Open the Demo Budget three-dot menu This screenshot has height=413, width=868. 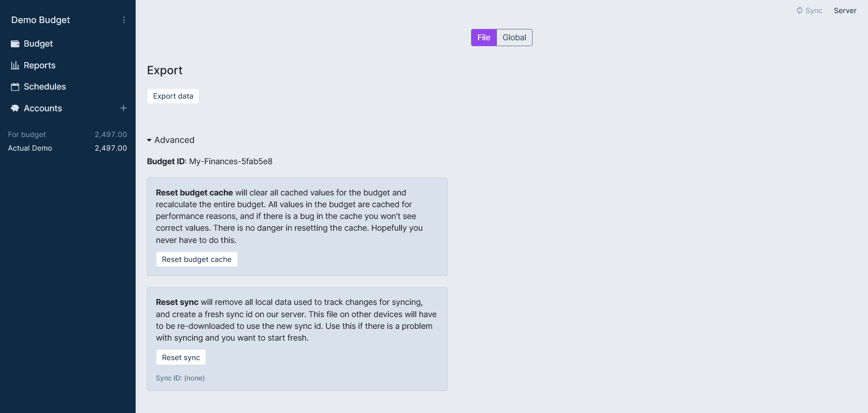pyautogui.click(x=124, y=20)
